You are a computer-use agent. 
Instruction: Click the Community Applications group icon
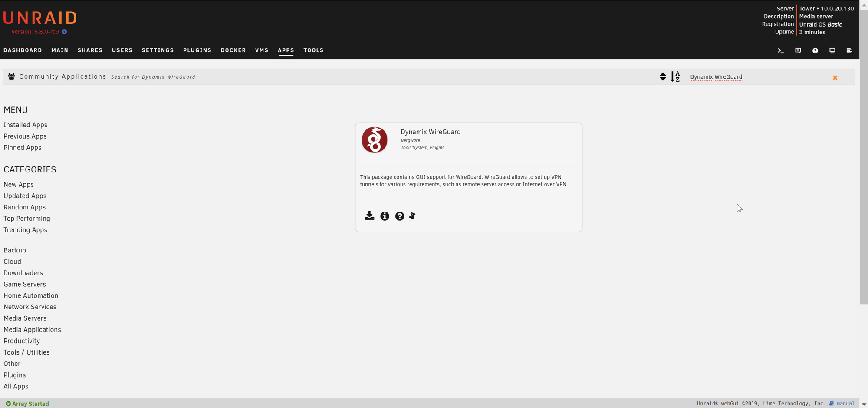click(12, 76)
